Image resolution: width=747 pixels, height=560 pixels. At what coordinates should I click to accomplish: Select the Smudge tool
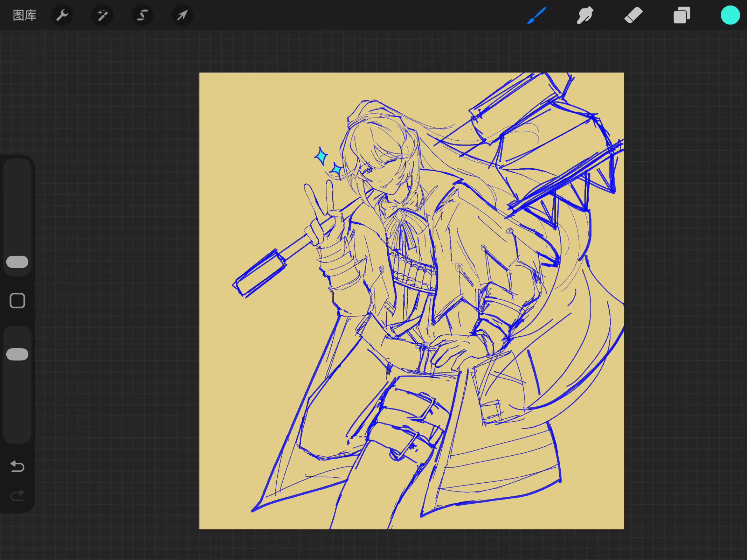585,15
